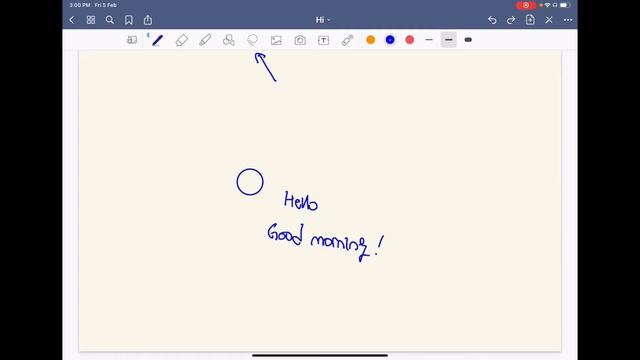
Task: Open the more options ellipsis menu
Action: click(568, 20)
